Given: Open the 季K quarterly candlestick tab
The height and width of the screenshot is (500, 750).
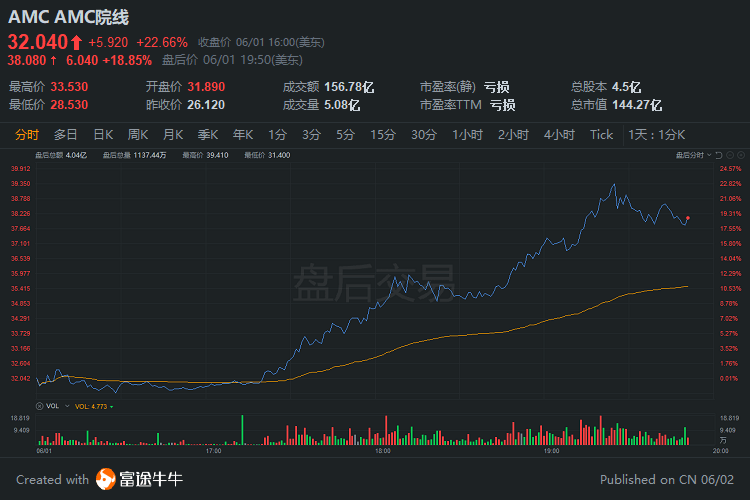Looking at the screenshot, I should pos(208,135).
